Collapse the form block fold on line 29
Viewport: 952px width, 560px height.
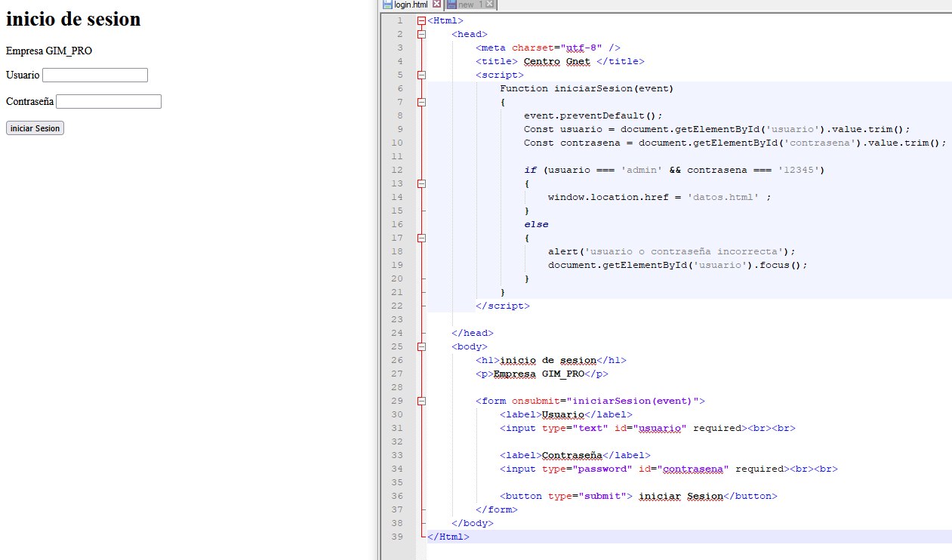421,402
